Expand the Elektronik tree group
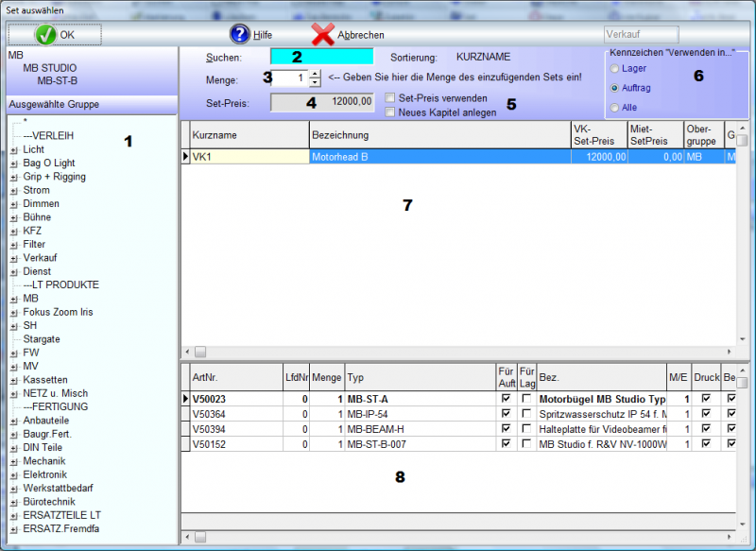Viewport: 756px width, 551px height. point(14,475)
